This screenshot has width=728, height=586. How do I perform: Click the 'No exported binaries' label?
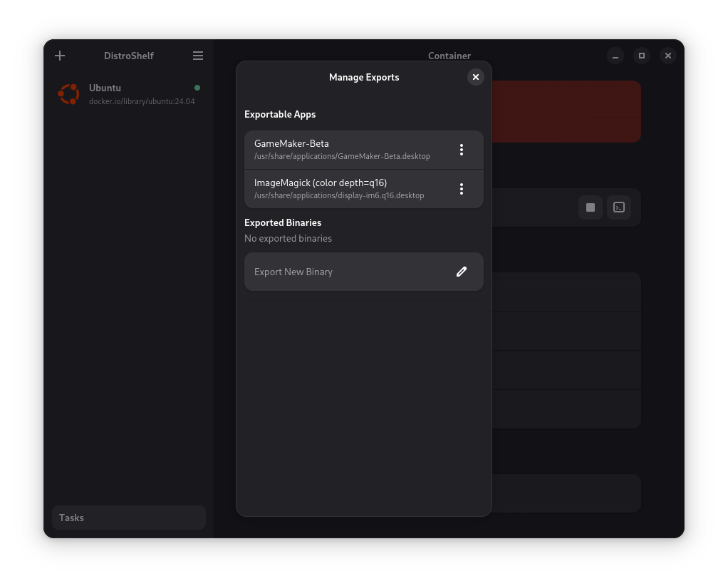pyautogui.click(x=288, y=238)
